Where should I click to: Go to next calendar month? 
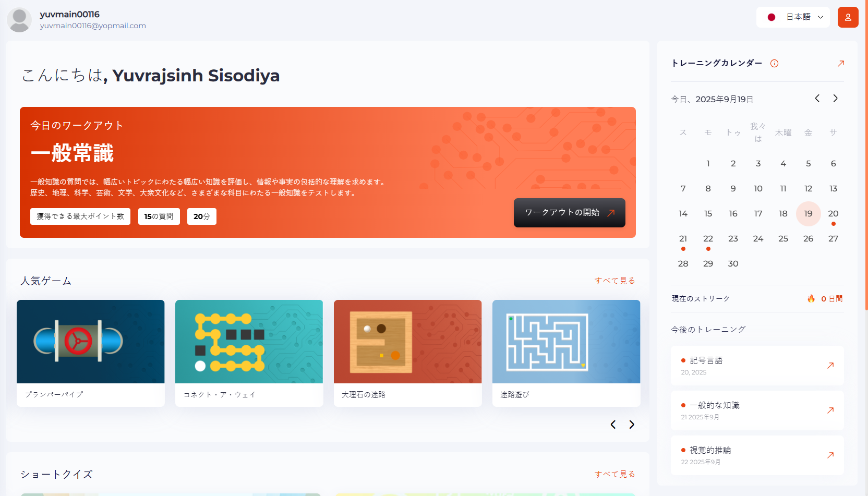tap(836, 99)
